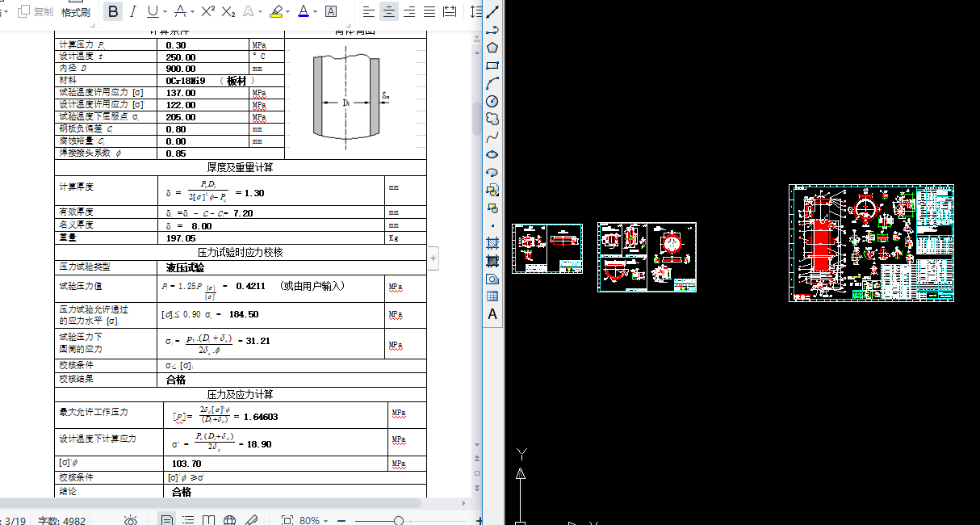Image resolution: width=980 pixels, height=525 pixels.
Task: Toggle italic formatting
Action: (x=132, y=11)
